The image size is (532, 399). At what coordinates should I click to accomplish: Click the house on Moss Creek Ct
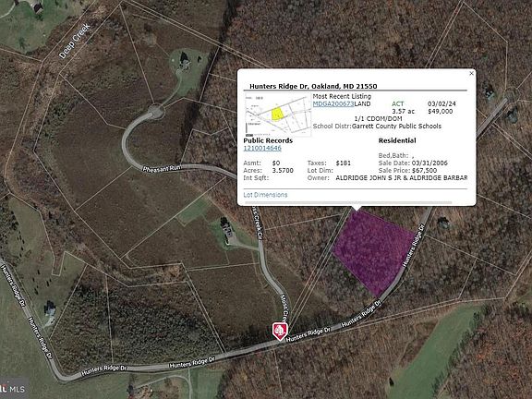pyautogui.click(x=227, y=230)
